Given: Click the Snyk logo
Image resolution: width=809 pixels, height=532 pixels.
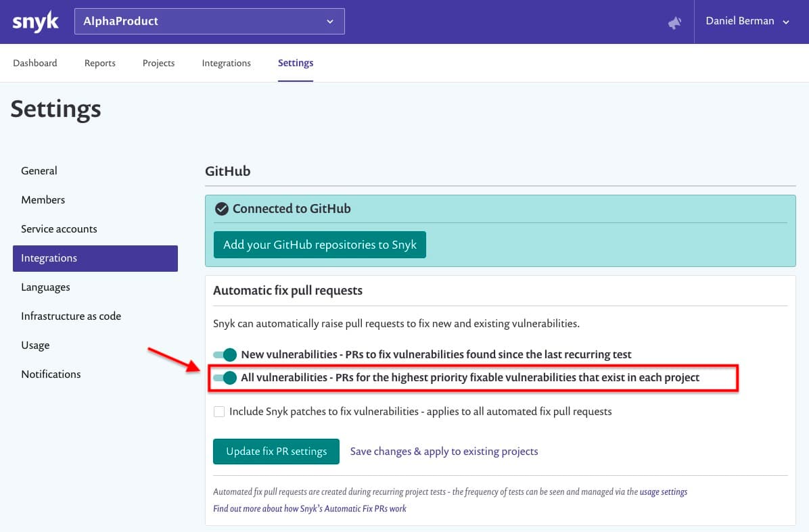Looking at the screenshot, I should point(35,21).
